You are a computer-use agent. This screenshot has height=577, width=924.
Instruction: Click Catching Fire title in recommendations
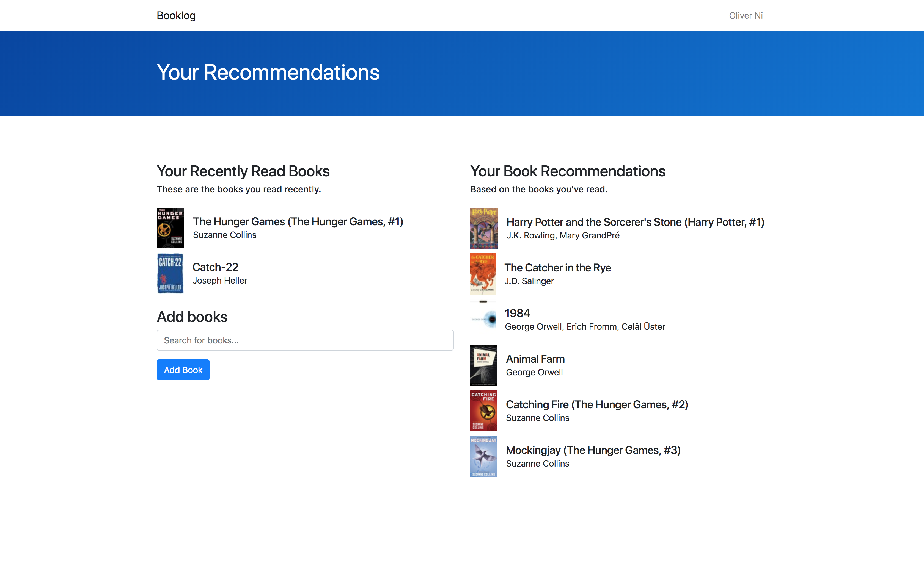point(597,404)
